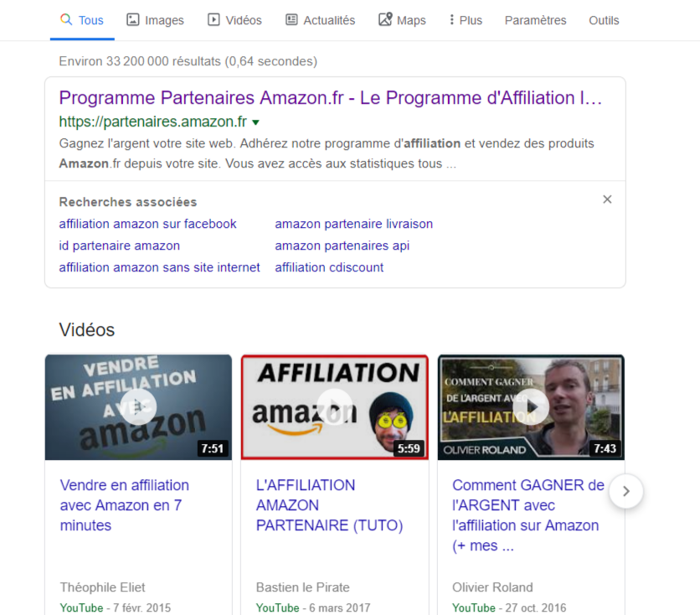Screen dimensions: 700x615
Task: Search amazon partenaires api
Action: (x=342, y=245)
